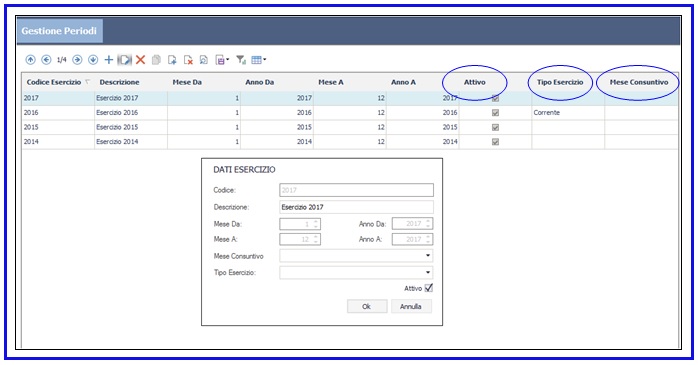698x365 pixels.
Task: Click the 1/4 record counter
Action: tap(62, 60)
